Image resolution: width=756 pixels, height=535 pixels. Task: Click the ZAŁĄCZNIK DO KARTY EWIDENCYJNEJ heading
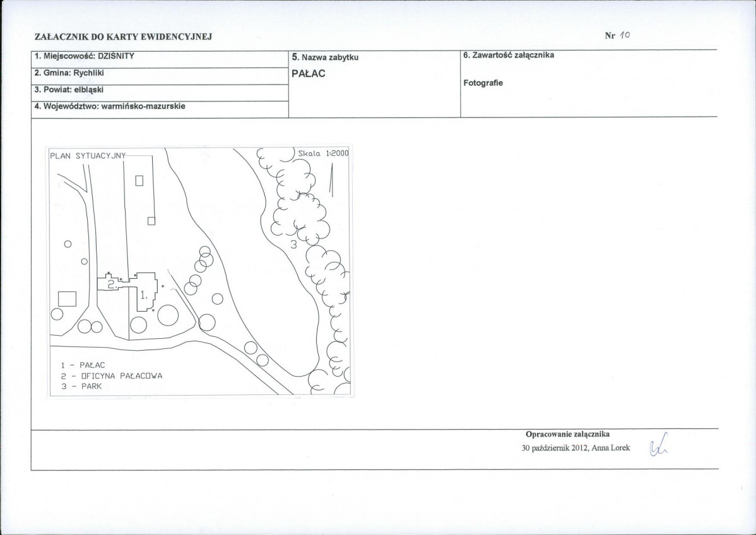(124, 37)
